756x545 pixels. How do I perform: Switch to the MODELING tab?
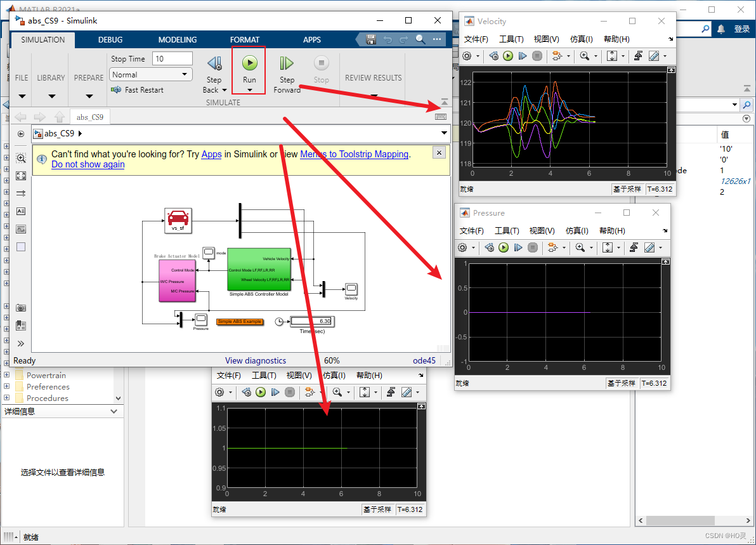(x=178, y=39)
